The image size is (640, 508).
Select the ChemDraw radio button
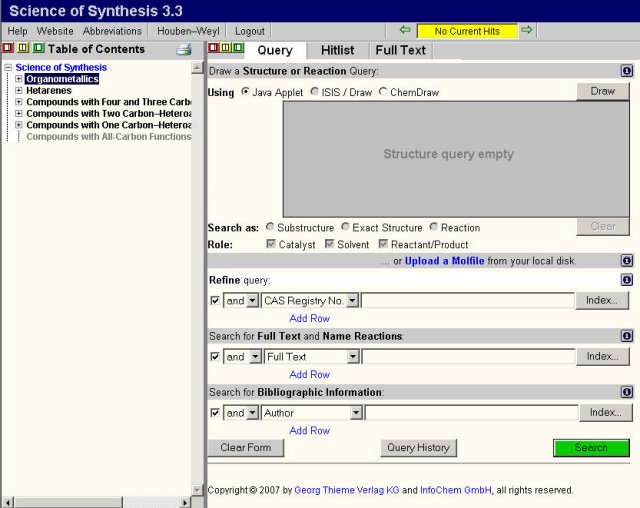(x=382, y=92)
